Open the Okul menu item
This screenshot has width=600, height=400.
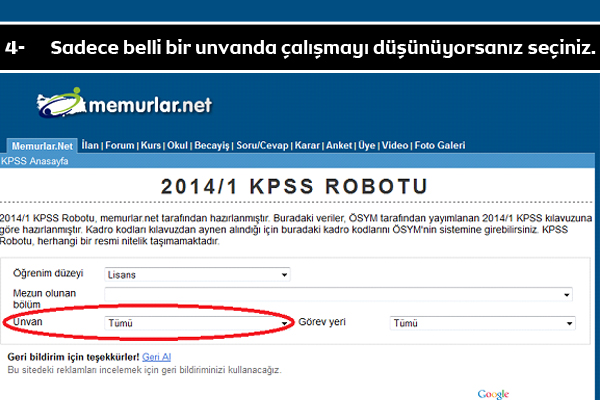(x=177, y=145)
